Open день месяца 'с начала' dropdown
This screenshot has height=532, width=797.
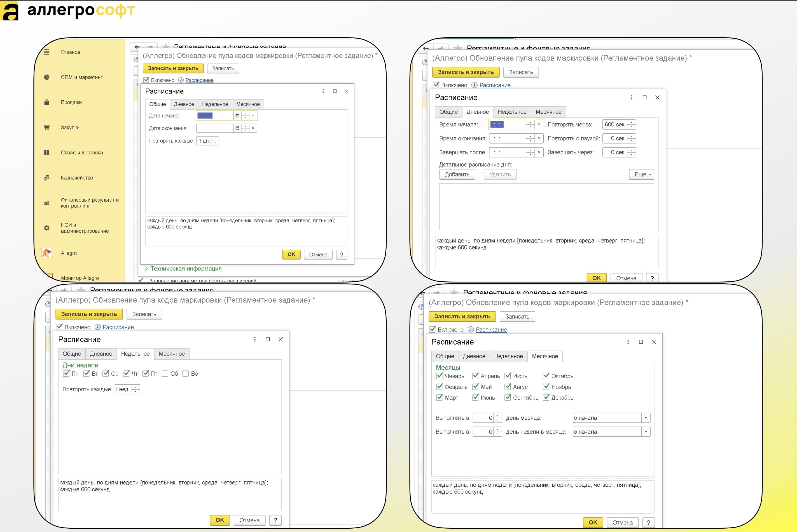pos(646,418)
